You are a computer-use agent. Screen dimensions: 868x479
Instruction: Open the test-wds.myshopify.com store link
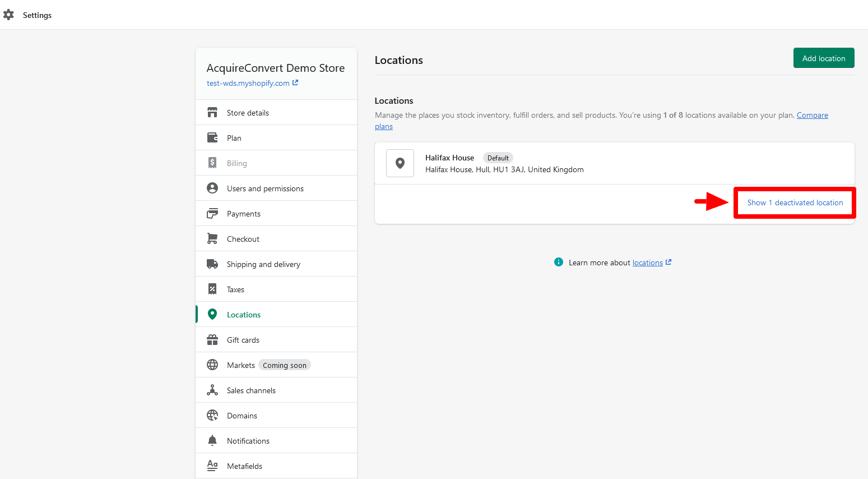coord(248,83)
